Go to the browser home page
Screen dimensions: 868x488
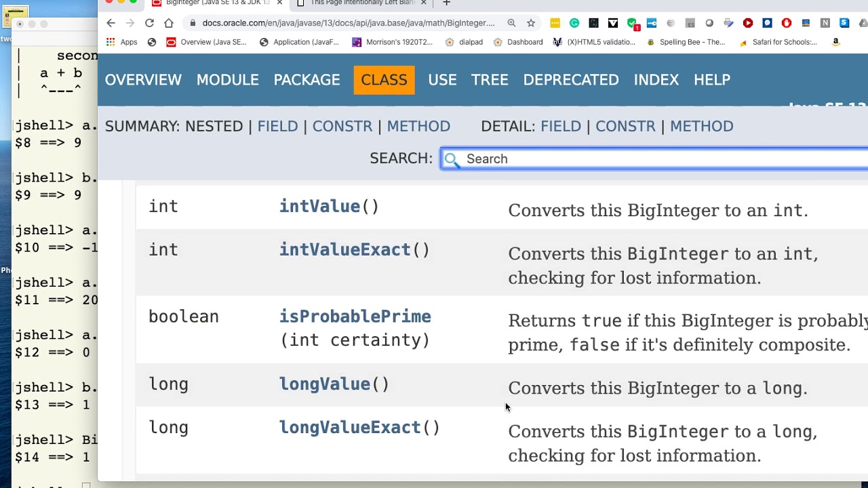pos(169,23)
